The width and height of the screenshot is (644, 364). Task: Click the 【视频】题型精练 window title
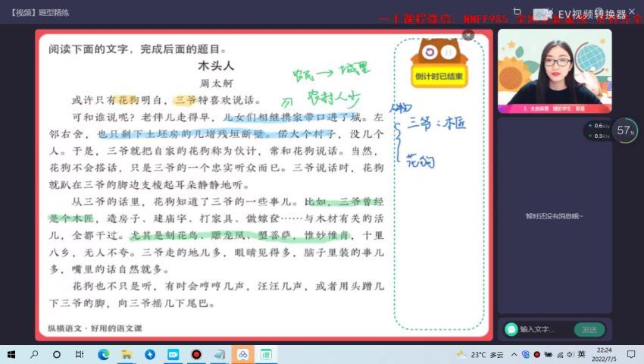click(x=40, y=13)
